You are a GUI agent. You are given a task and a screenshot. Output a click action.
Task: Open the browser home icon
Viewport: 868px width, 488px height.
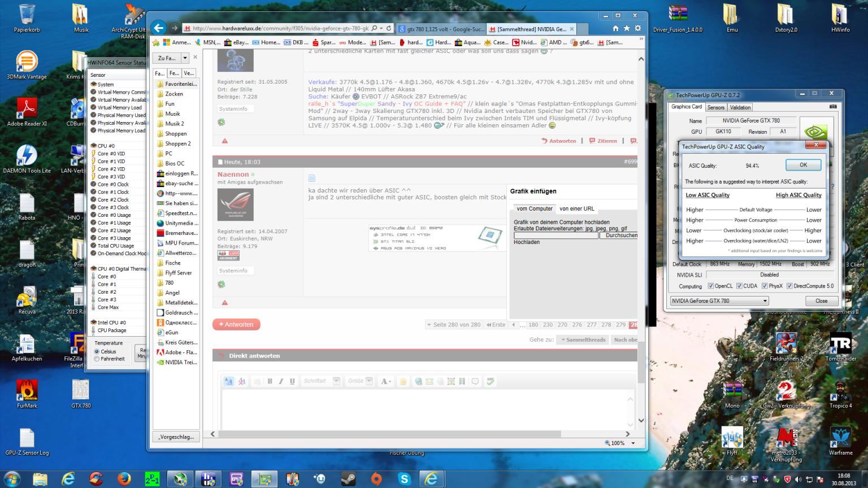click(x=615, y=28)
